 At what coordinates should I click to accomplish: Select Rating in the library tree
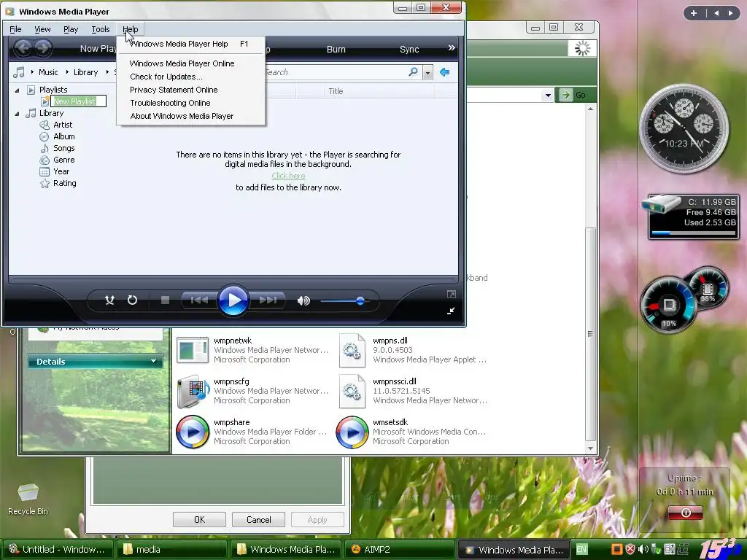pos(64,183)
